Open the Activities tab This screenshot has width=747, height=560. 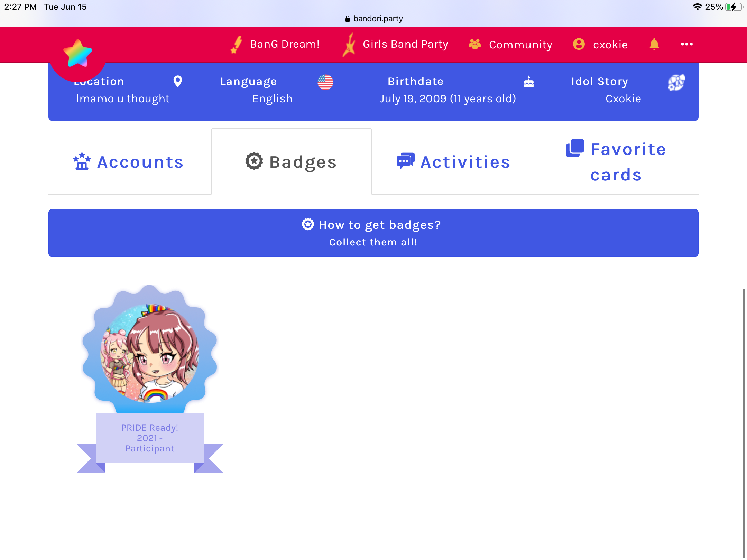tap(454, 162)
